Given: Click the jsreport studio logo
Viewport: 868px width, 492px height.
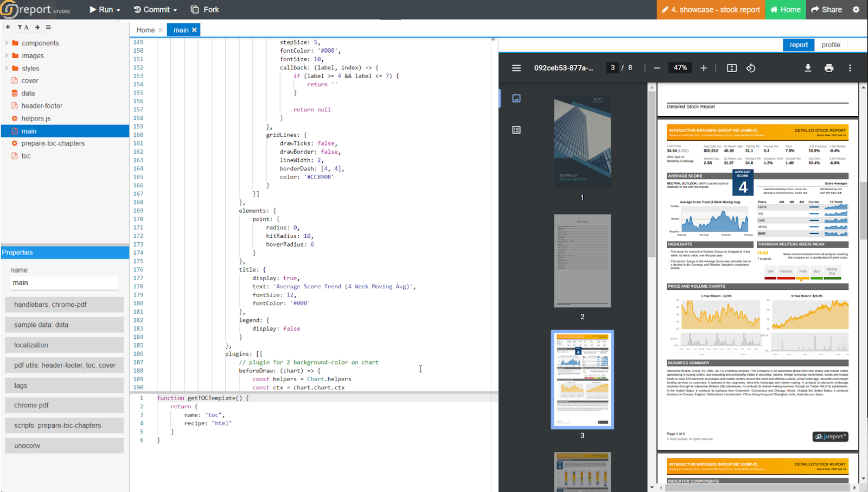Looking at the screenshot, I should pos(36,9).
